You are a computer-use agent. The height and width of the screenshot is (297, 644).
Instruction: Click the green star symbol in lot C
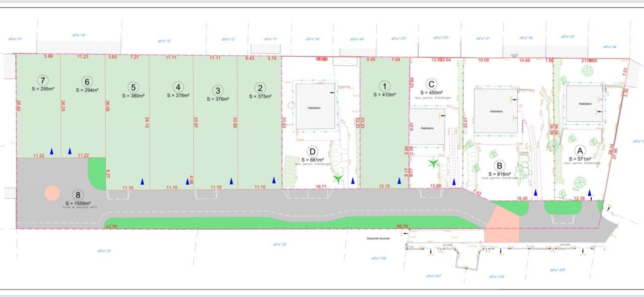coord(433,164)
